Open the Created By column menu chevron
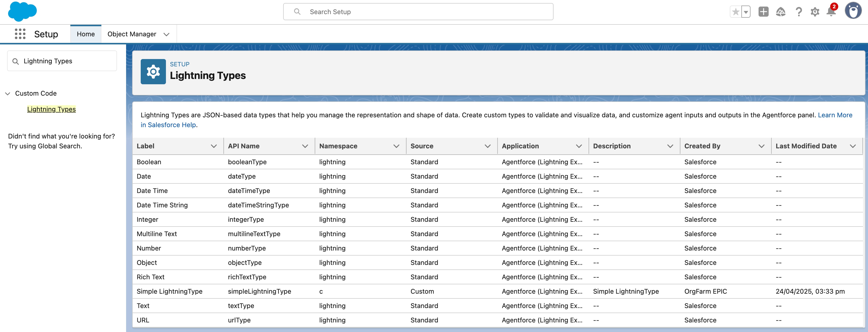The image size is (868, 332). (x=762, y=146)
